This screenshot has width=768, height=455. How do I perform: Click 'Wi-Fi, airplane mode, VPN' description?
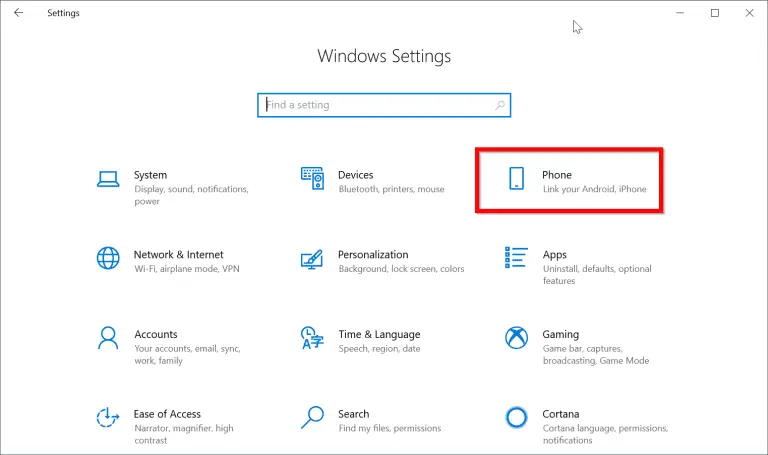pos(187,269)
